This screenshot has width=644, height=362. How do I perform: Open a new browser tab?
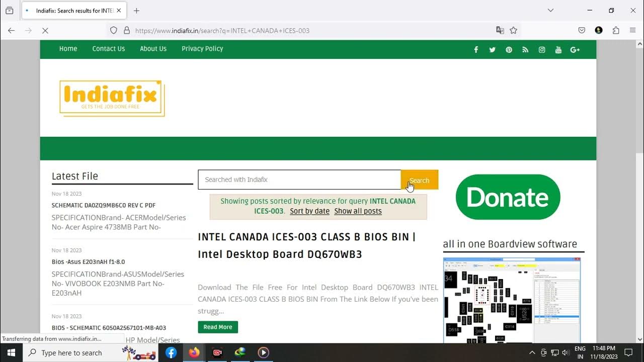coord(136,11)
